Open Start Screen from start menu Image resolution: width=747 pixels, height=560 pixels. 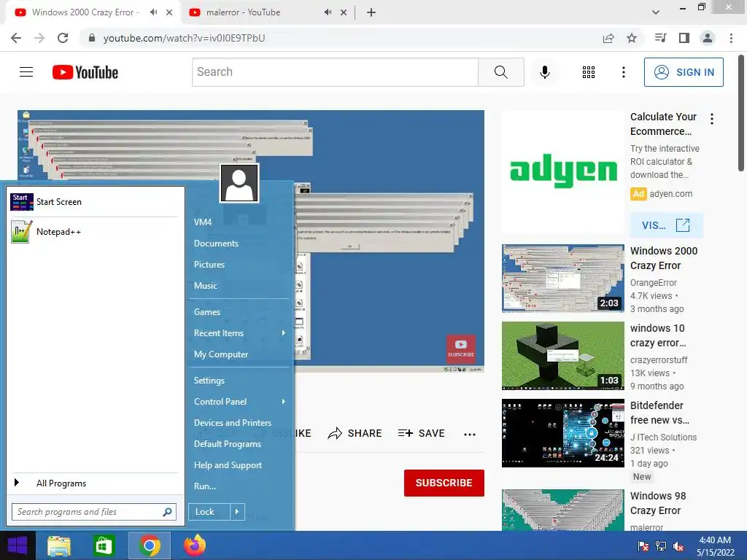coord(96,202)
